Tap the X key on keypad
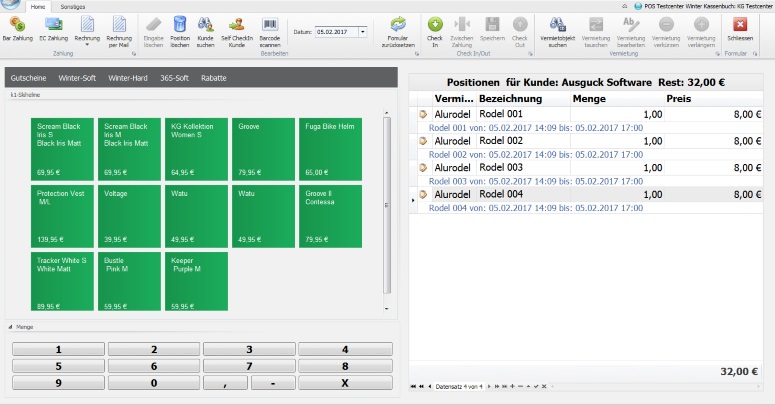Image resolution: width=775 pixels, height=405 pixels. click(x=345, y=383)
